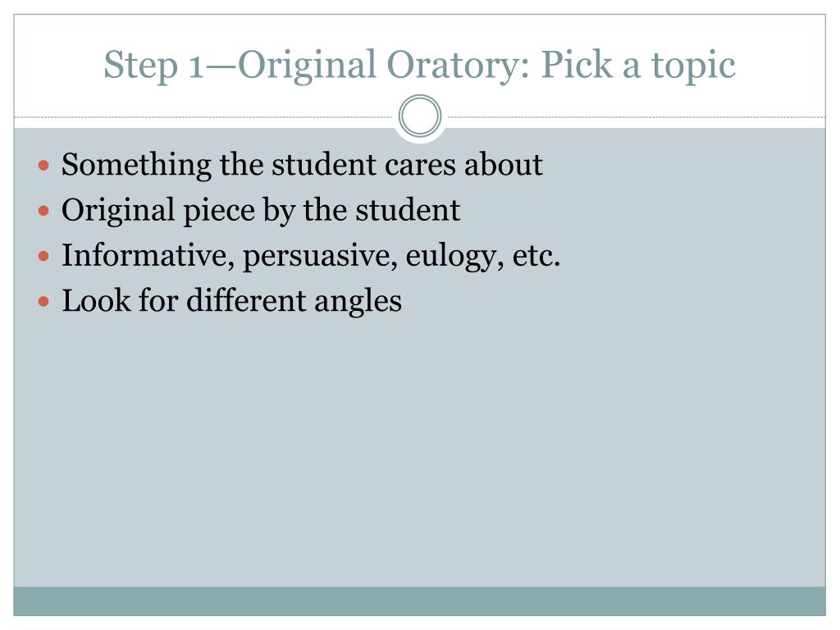Image resolution: width=840 pixels, height=630 pixels.
Task: Select the circle ornament below the title
Action: [420, 116]
